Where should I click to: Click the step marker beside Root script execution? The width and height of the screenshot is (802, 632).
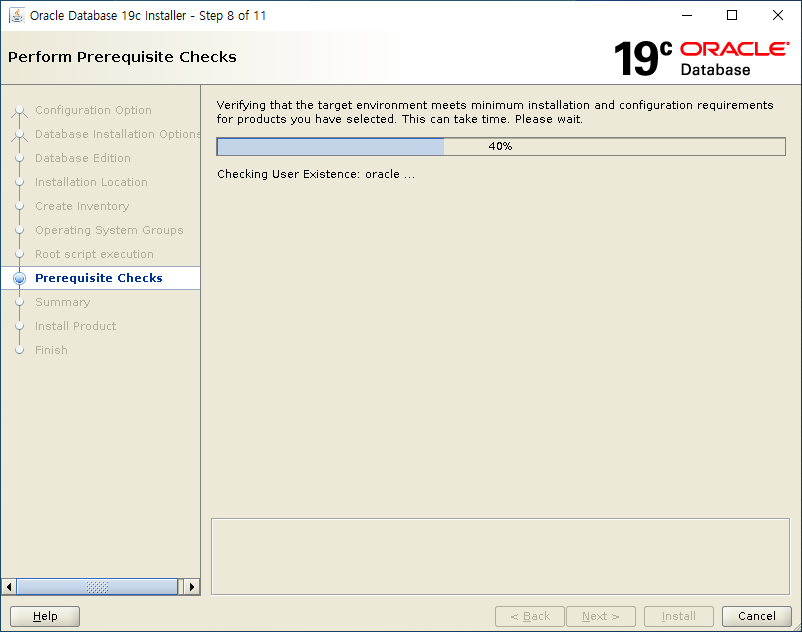19,254
